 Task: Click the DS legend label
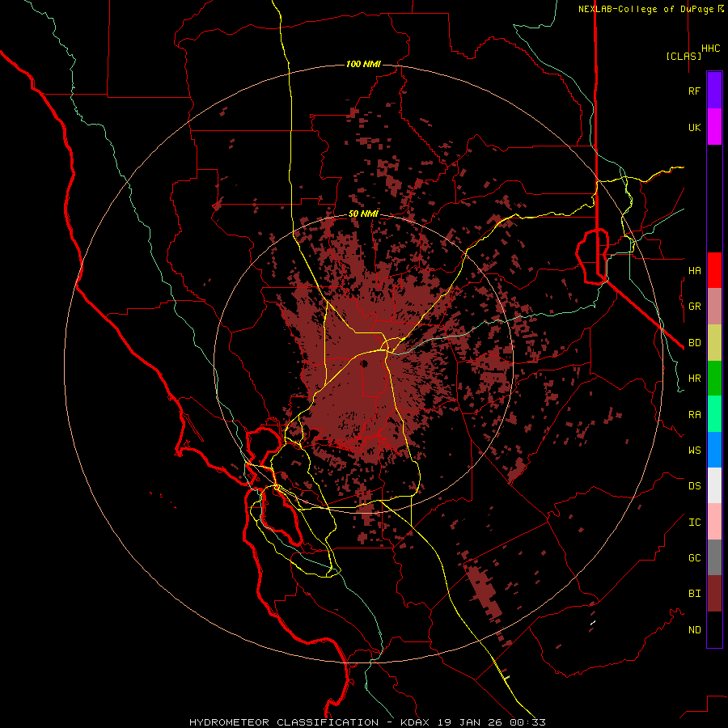[694, 486]
